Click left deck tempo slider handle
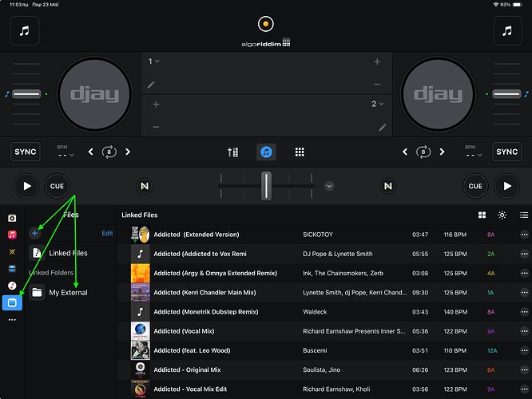Viewport: 532px width, 399px height. point(26,94)
